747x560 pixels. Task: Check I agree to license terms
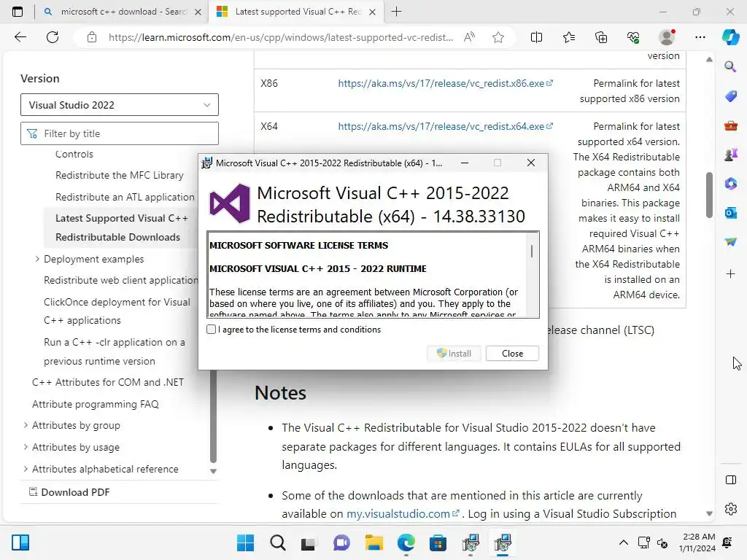coord(212,330)
